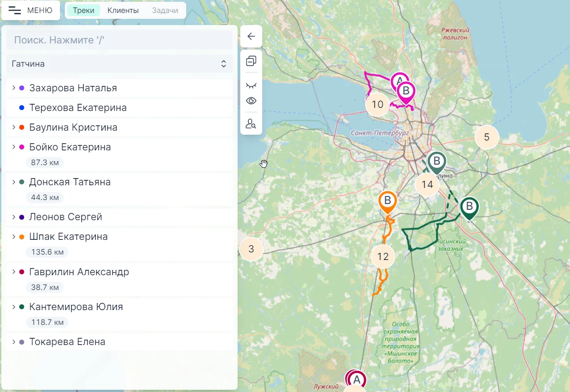Select Терехова Екатерина in the list

click(x=78, y=108)
